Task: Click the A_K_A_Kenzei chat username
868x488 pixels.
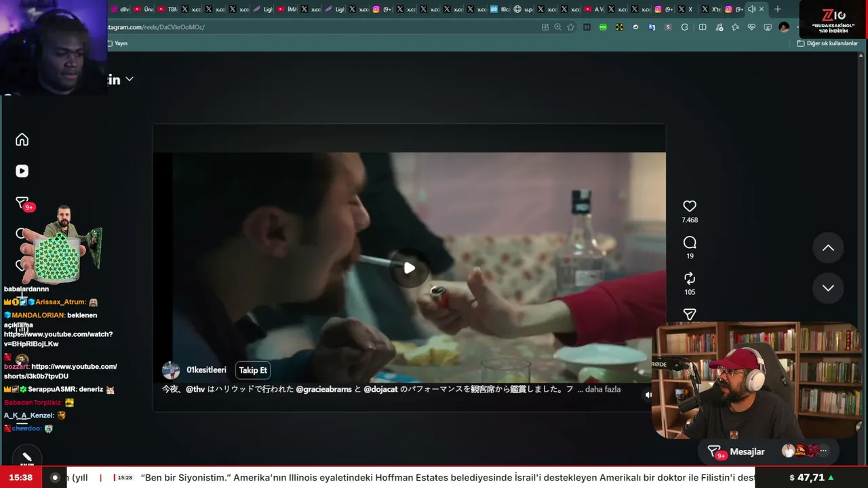Action: click(28, 415)
